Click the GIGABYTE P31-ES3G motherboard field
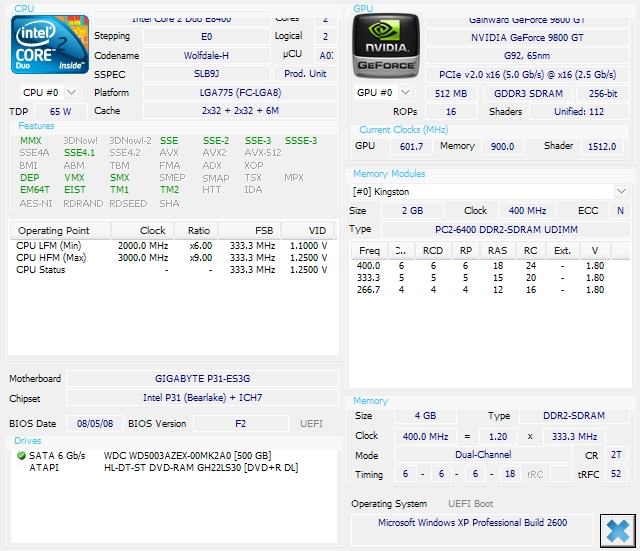The image size is (640, 551). (202, 378)
